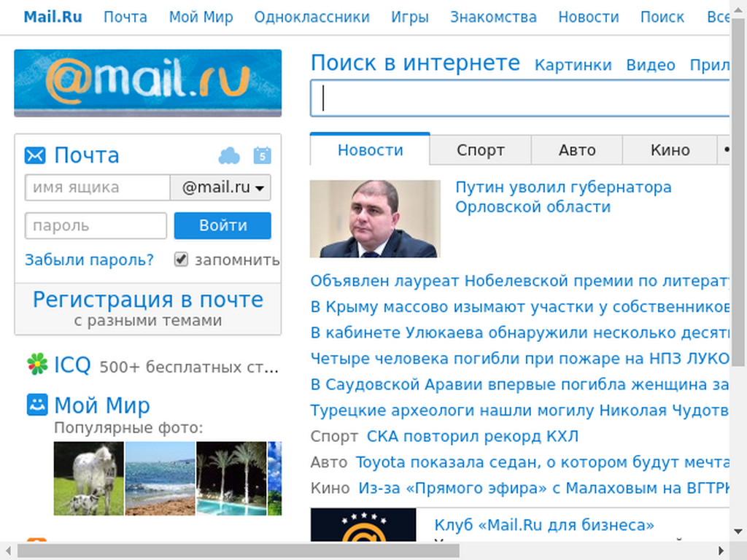Click the Мой Мир smiley icon
The height and width of the screenshot is (560, 747).
click(37, 405)
